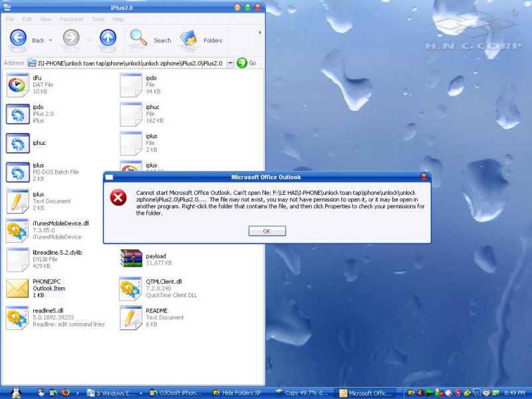Screen dimensions: 532x399
Task: Open the Tools menu
Action: click(98, 19)
